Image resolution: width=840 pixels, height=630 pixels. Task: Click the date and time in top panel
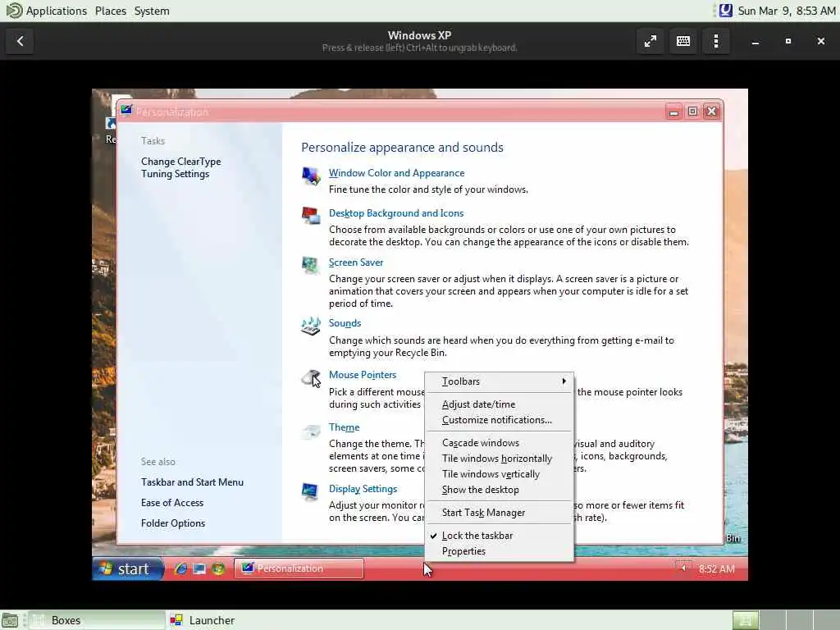click(x=786, y=11)
